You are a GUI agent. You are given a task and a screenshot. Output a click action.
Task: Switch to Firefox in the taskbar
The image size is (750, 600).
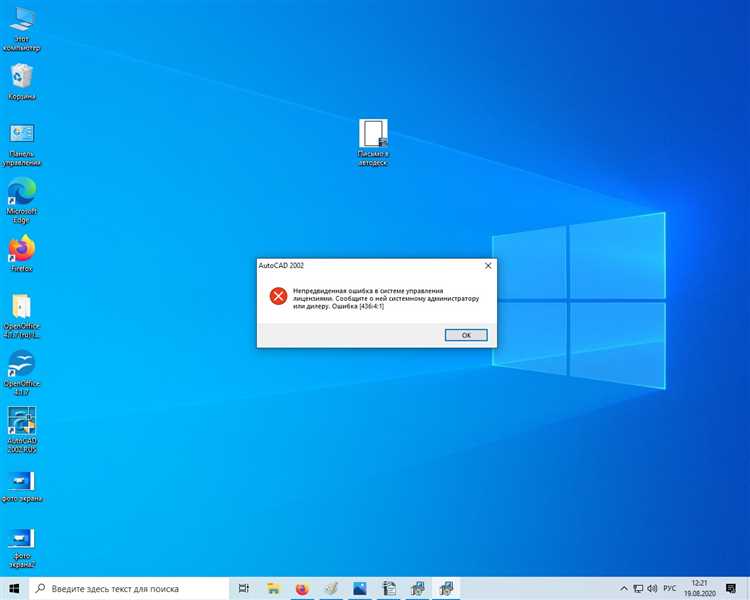click(x=302, y=589)
